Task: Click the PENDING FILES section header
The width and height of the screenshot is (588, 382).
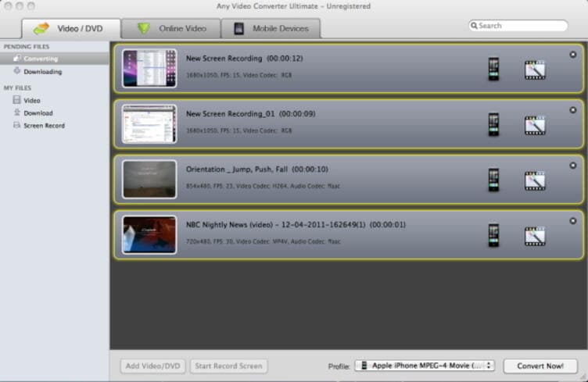Action: (x=27, y=46)
